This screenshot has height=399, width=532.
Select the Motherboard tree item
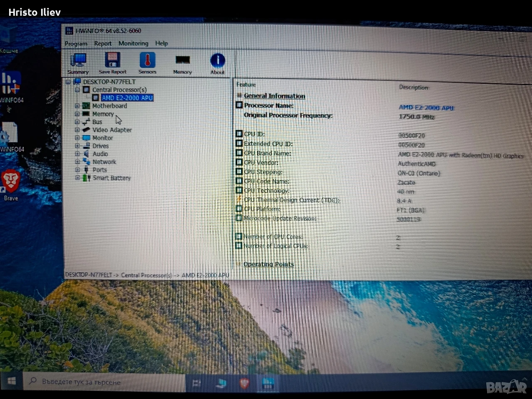pos(110,106)
